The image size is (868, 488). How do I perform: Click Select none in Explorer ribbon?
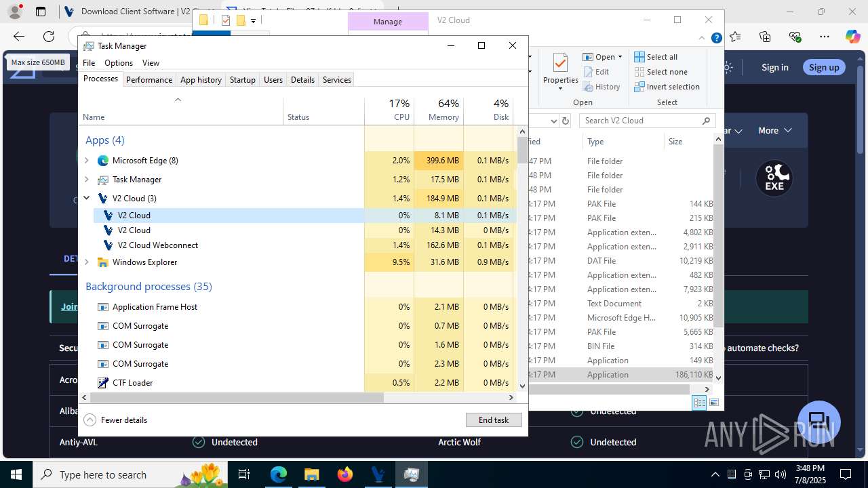tap(660, 72)
